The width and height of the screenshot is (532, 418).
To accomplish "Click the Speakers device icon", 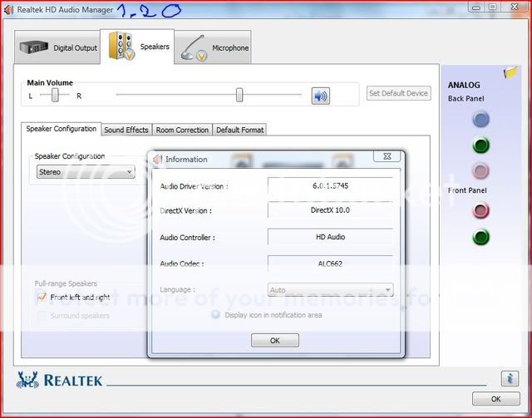I will pos(122,47).
